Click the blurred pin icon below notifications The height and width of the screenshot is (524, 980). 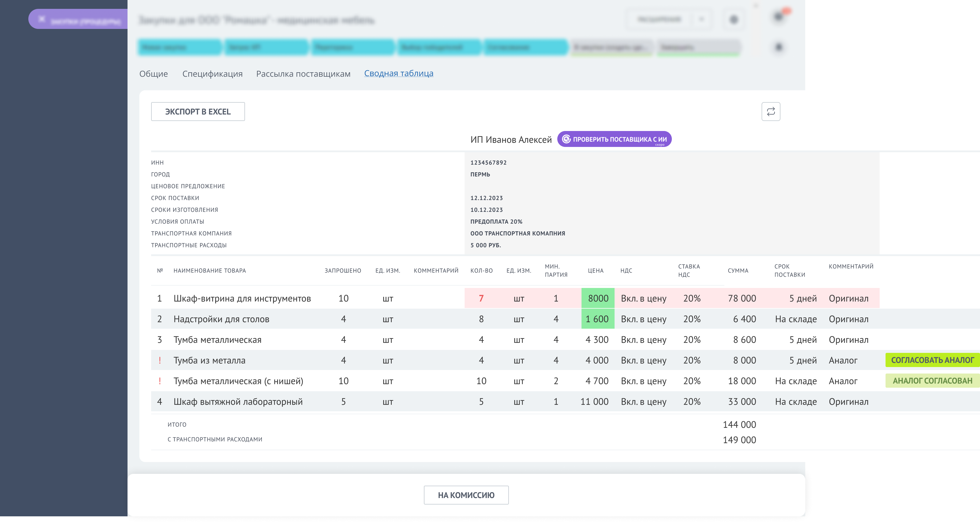(x=779, y=47)
